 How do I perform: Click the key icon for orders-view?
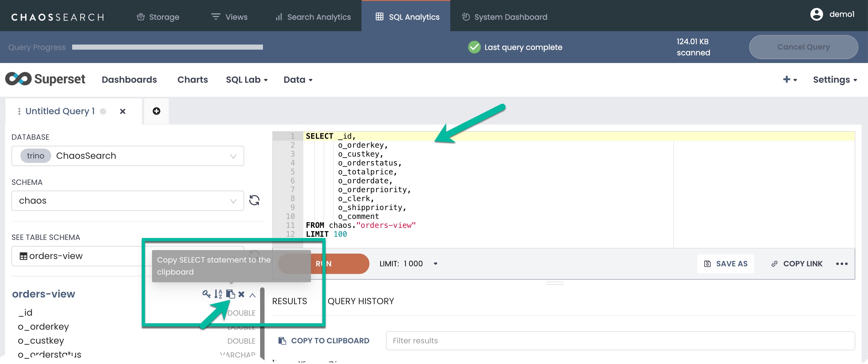click(x=206, y=294)
